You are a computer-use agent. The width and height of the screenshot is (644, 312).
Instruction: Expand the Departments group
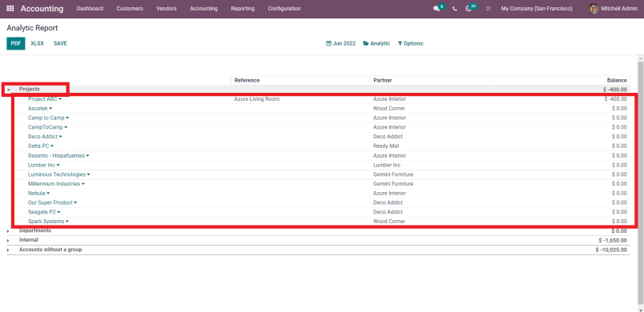(x=8, y=231)
